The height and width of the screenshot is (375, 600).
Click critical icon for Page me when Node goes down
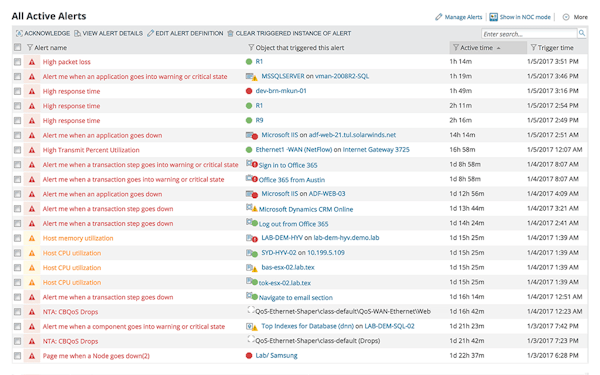pyautogui.click(x=32, y=356)
